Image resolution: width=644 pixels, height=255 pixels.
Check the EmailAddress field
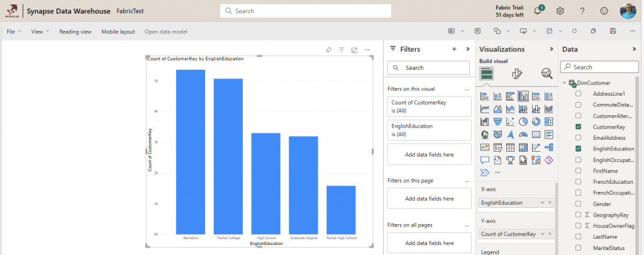[578, 137]
